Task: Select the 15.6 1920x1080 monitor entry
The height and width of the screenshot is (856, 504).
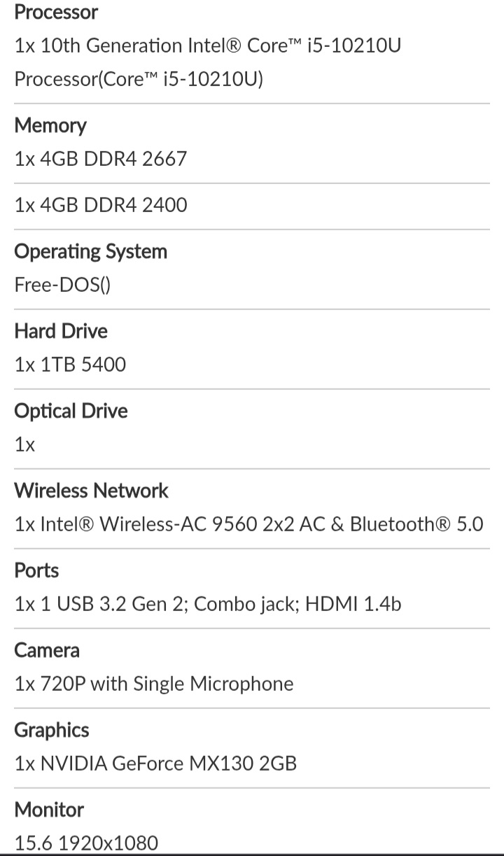Action: point(86,843)
